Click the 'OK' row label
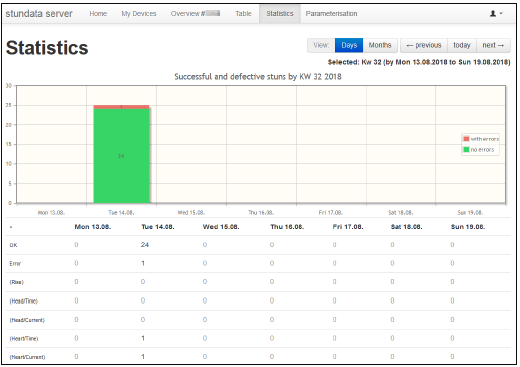Viewport: 520px width, 367px height. click(x=13, y=245)
